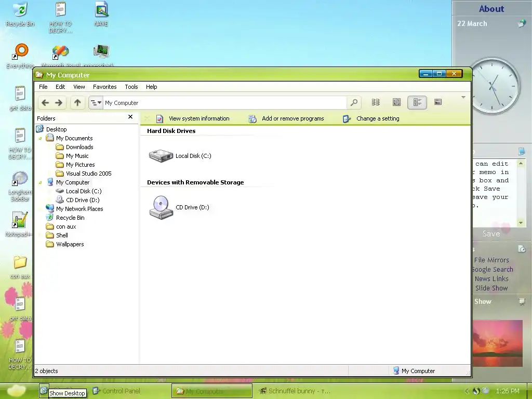Open the File menu
This screenshot has height=399, width=532.
(43, 87)
